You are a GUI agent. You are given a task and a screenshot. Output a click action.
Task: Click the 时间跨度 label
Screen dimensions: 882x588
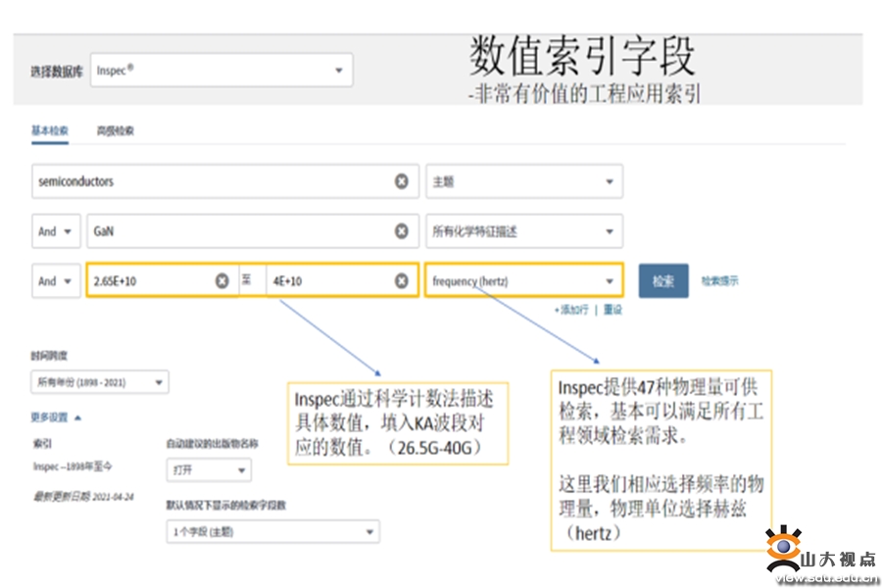pos(49,355)
